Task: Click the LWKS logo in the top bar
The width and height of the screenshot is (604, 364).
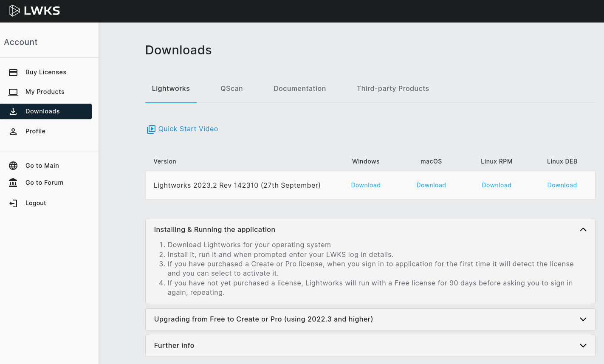Action: [x=34, y=11]
